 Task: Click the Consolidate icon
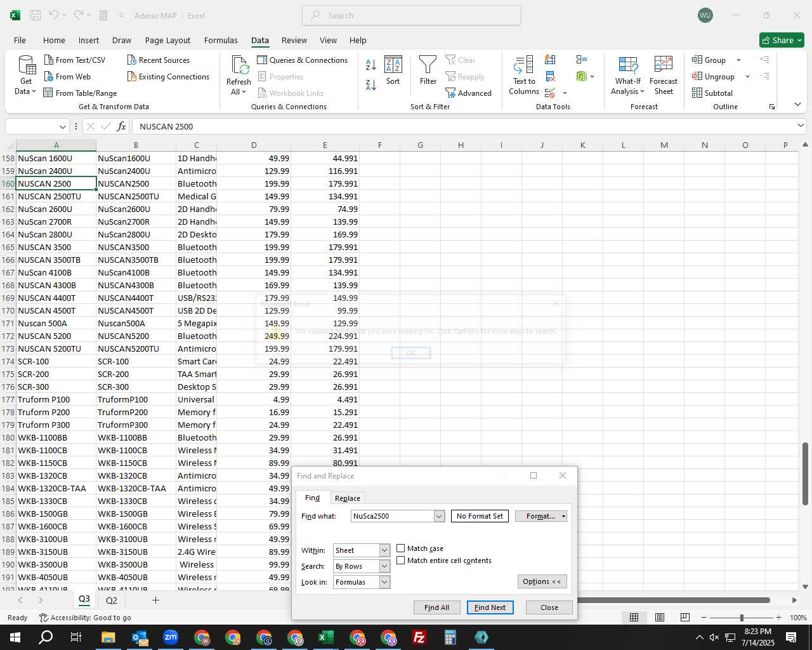point(582,60)
